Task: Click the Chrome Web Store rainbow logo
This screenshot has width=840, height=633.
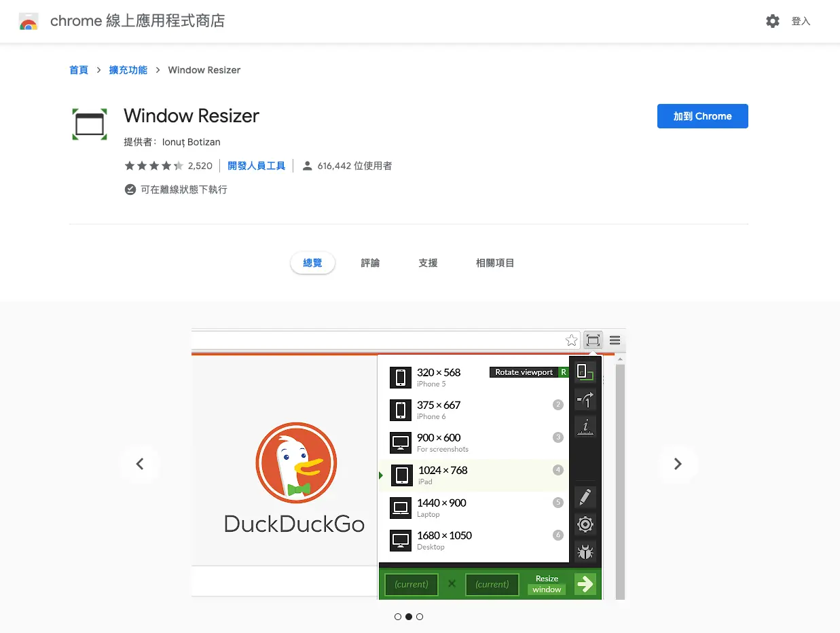Action: coord(29,22)
